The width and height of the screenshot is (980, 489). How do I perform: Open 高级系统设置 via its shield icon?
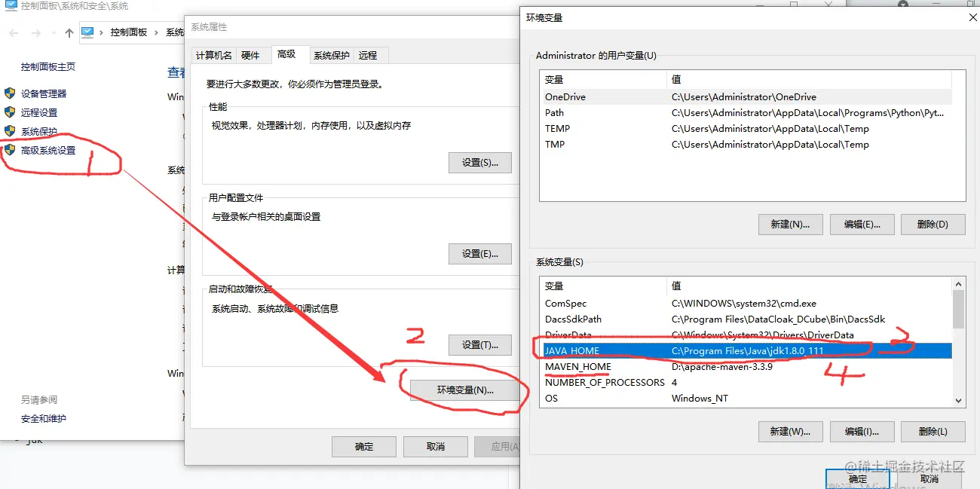[x=9, y=149]
